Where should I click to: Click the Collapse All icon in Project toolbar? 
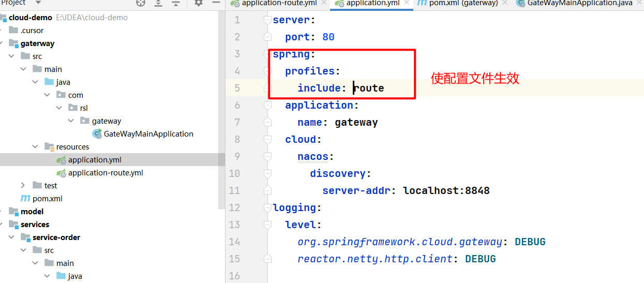(x=176, y=3)
